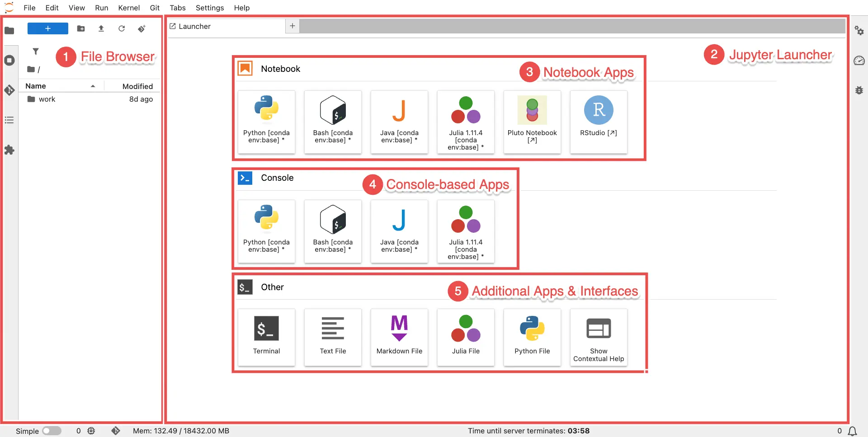Refresh the file browser list

click(x=122, y=29)
